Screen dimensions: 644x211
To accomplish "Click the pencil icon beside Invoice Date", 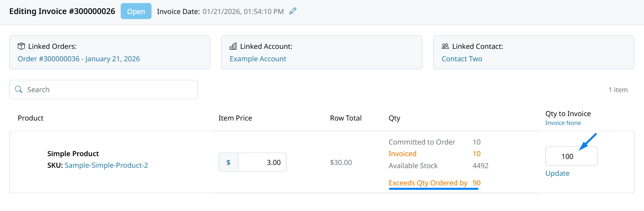I will pos(293,11).
